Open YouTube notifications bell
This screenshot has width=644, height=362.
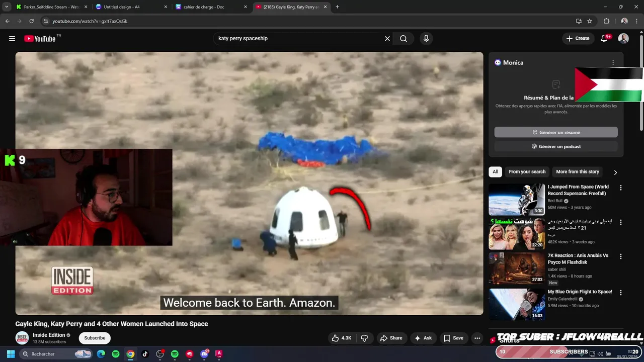[605, 39]
